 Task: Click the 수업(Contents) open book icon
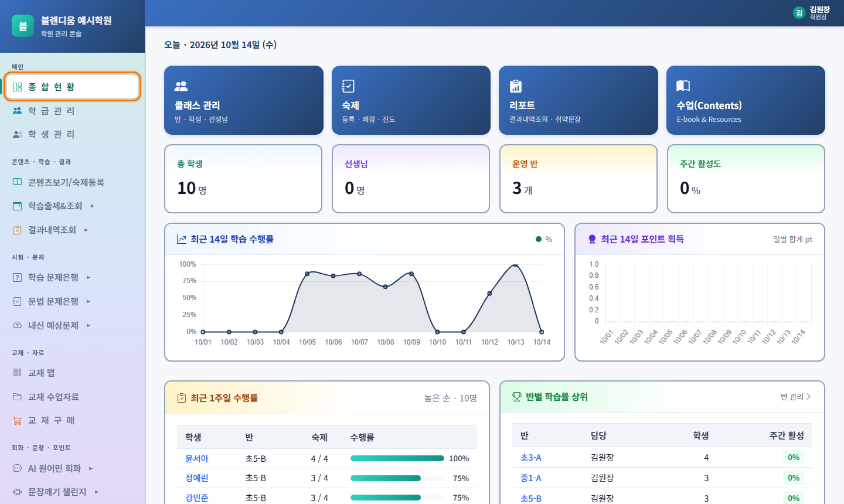[x=683, y=86]
